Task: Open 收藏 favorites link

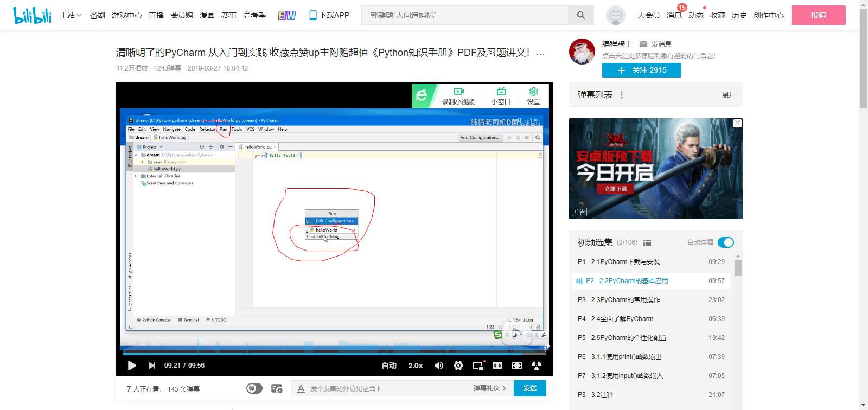Action: tap(718, 15)
